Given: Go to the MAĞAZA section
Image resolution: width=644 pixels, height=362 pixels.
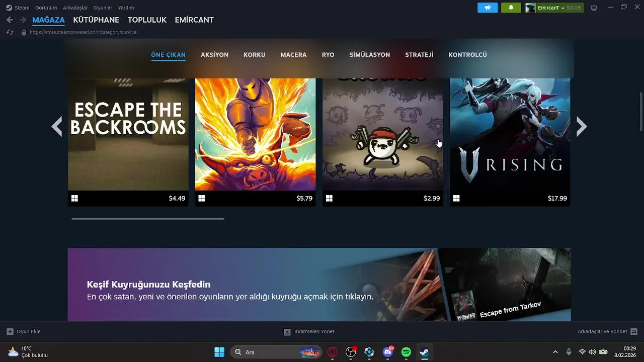Looking at the screenshot, I should pos(48,20).
